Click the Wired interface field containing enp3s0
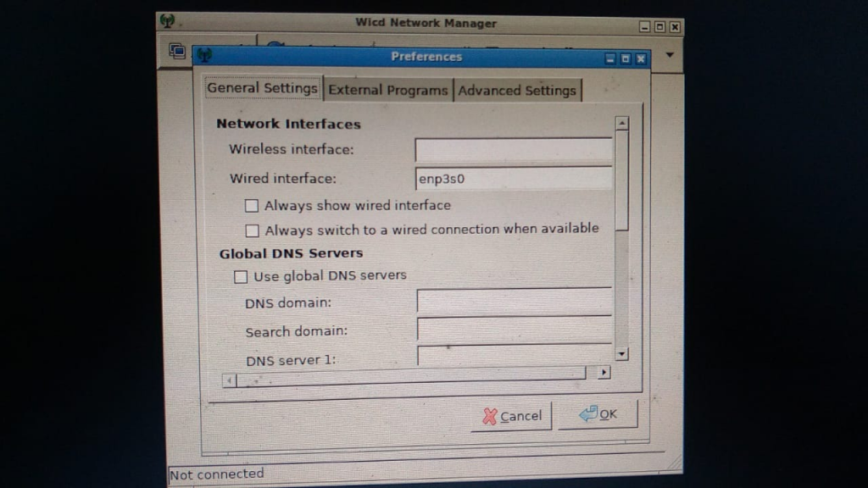 [514, 179]
